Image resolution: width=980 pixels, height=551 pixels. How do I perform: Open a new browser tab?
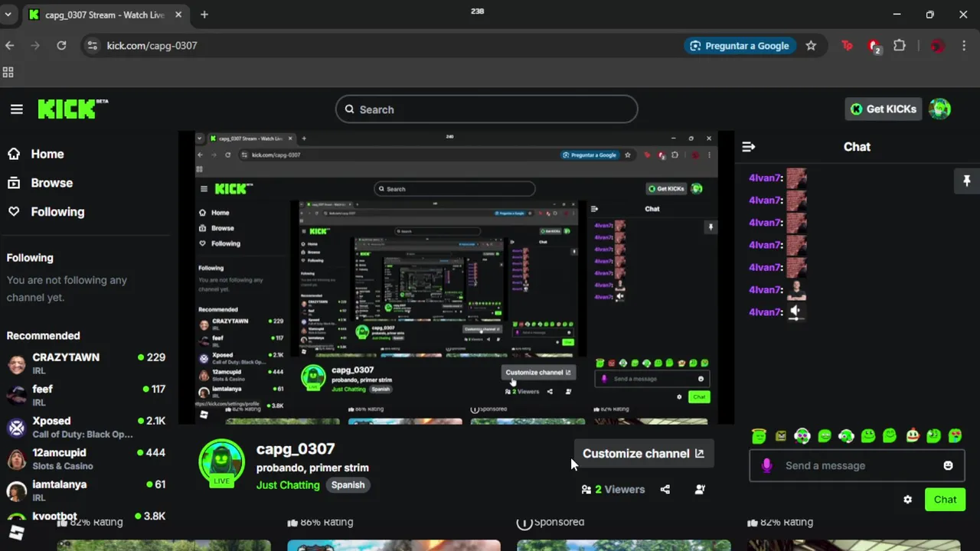pos(204,15)
